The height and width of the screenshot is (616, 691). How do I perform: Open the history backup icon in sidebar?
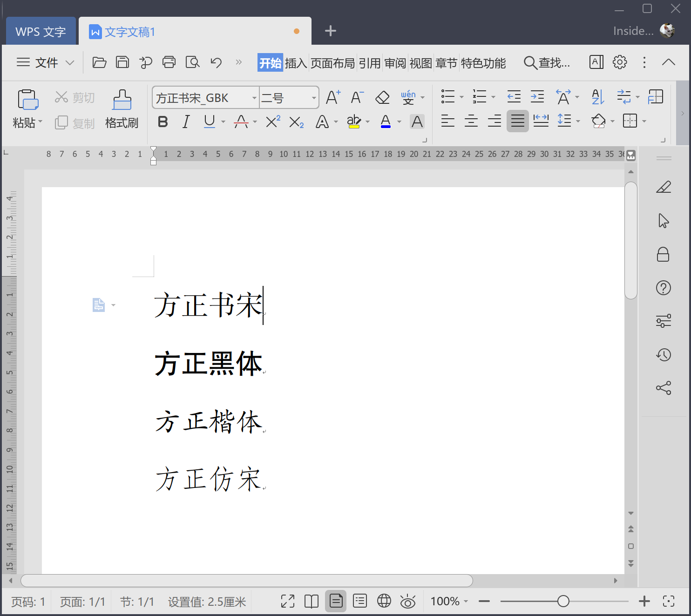coord(664,355)
